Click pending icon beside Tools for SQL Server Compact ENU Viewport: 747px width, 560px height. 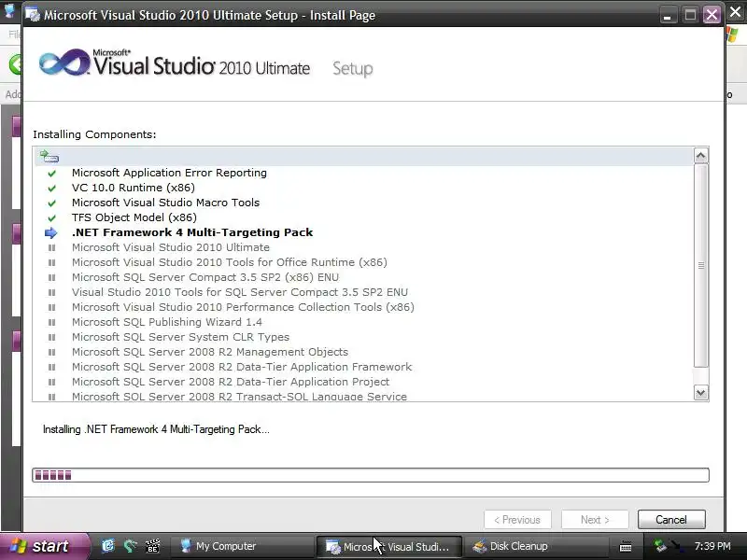click(x=52, y=292)
